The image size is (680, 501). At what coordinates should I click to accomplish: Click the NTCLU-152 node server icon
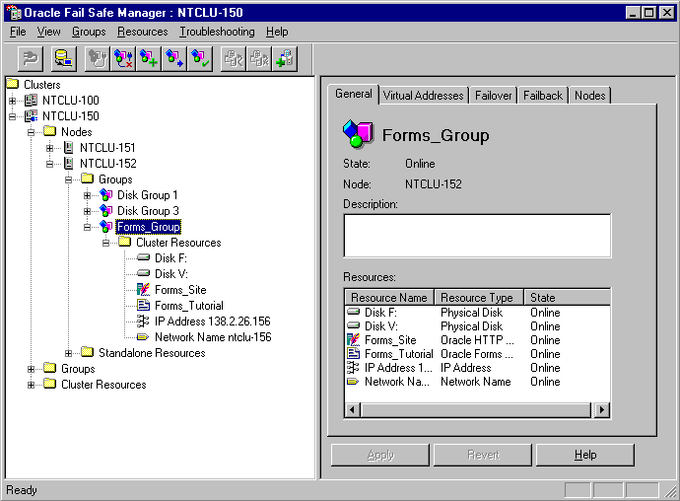69,164
